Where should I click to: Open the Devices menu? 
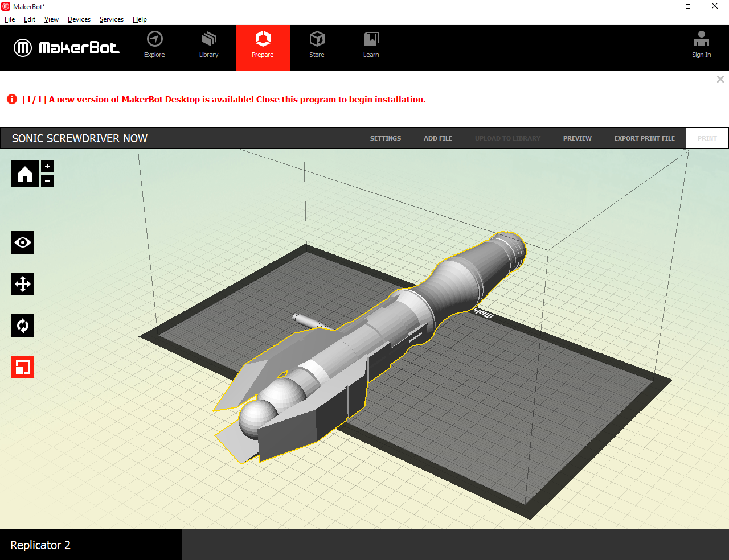click(79, 19)
